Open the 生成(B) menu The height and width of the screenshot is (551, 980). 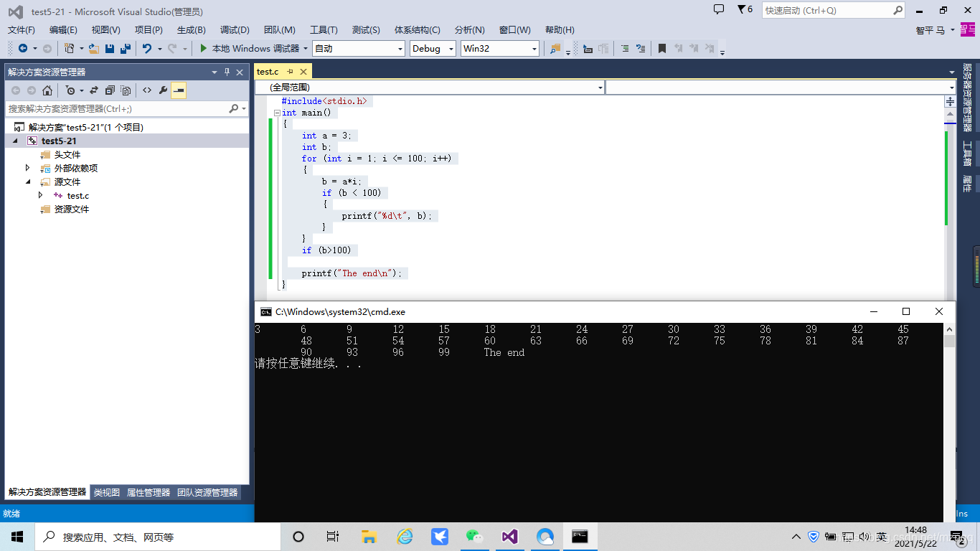(192, 29)
